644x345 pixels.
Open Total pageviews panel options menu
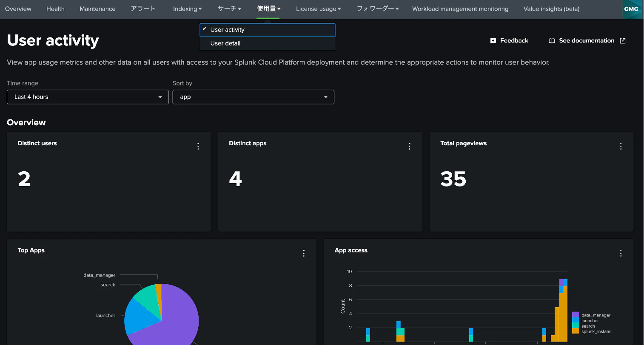621,146
